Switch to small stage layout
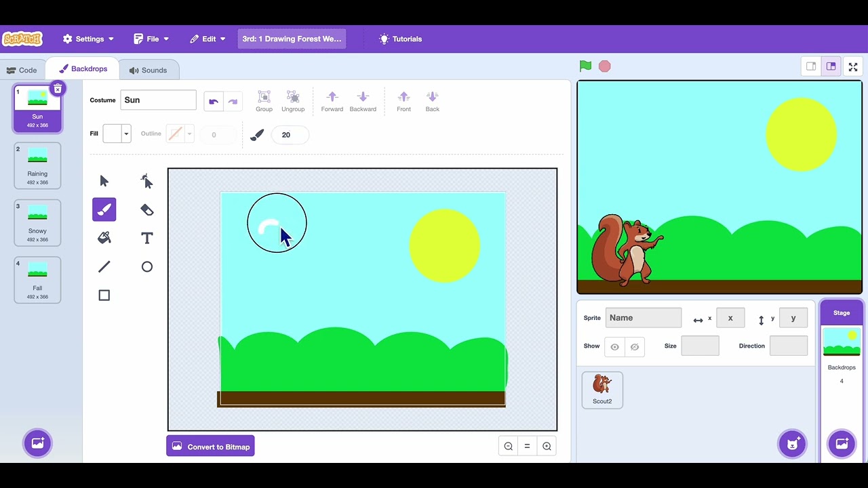 click(811, 66)
